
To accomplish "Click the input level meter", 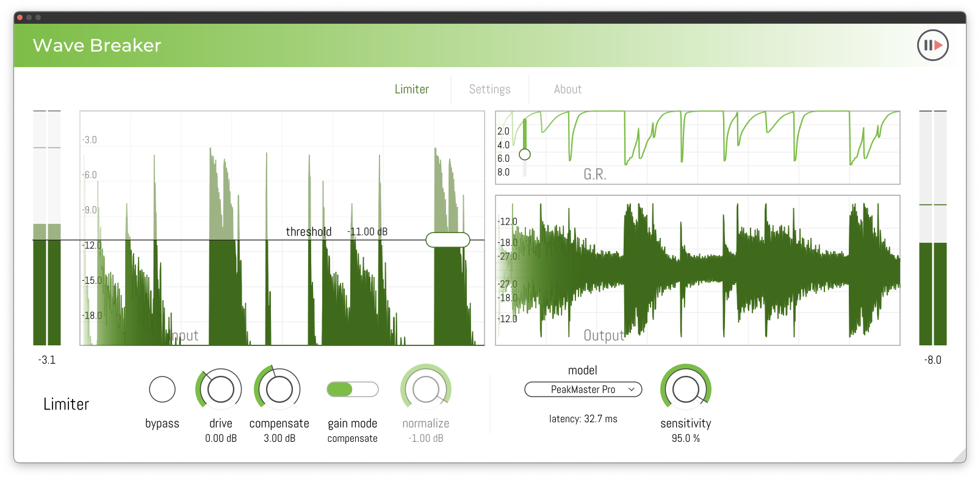I will tap(47, 229).
